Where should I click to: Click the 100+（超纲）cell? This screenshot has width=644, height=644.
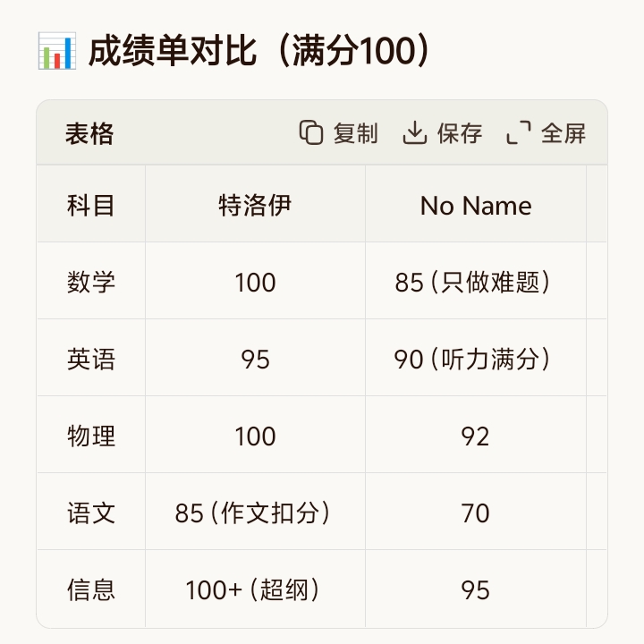255,590
